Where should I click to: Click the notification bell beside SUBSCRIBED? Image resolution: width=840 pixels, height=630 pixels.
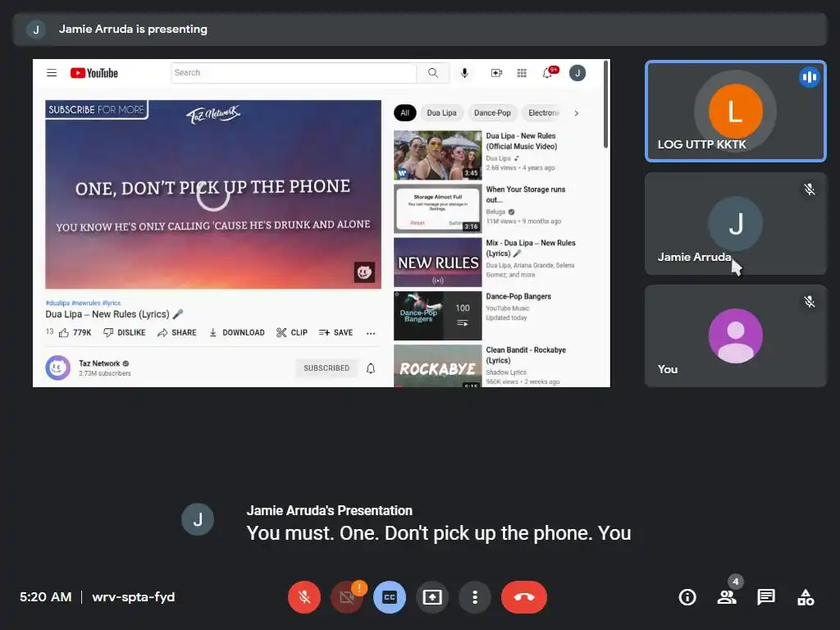point(371,368)
